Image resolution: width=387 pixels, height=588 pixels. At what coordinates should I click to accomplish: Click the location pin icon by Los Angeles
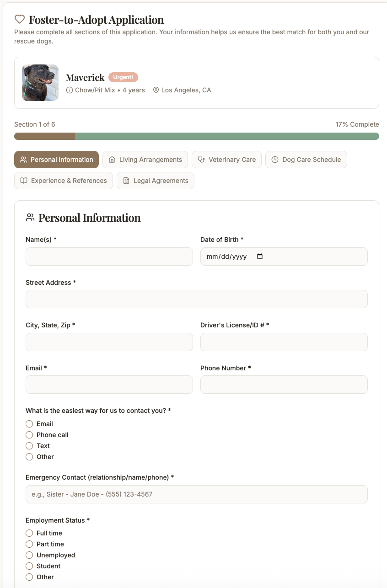click(x=156, y=90)
